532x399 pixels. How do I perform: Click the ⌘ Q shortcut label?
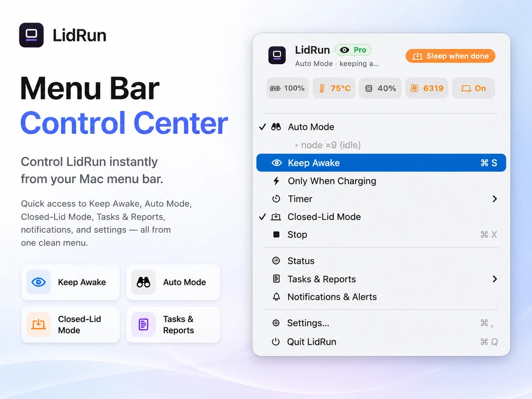pyautogui.click(x=489, y=342)
